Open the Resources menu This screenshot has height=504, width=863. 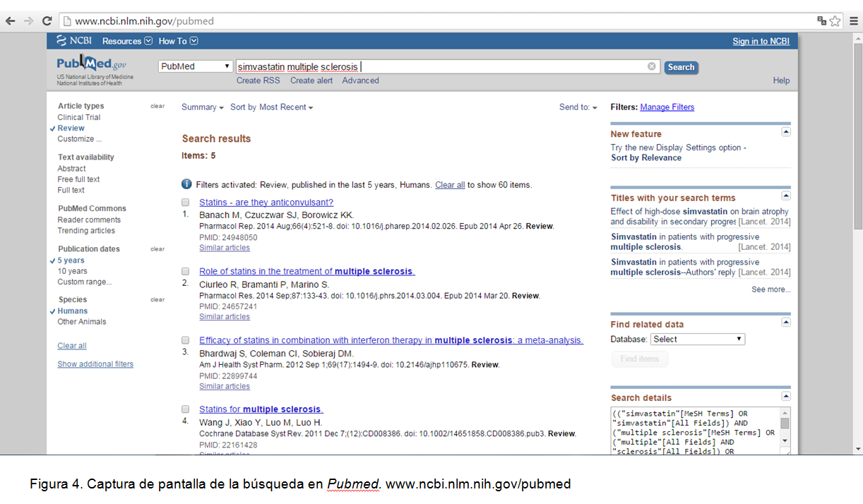point(127,41)
